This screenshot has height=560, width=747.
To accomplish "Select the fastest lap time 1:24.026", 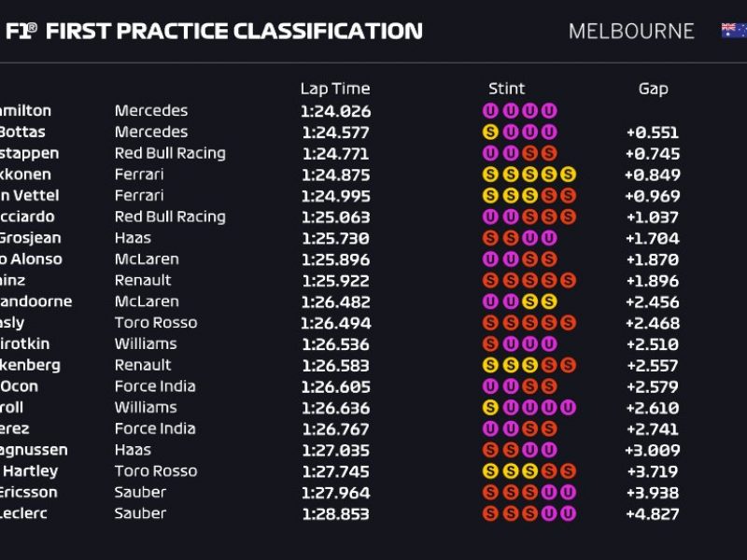I will click(x=335, y=111).
